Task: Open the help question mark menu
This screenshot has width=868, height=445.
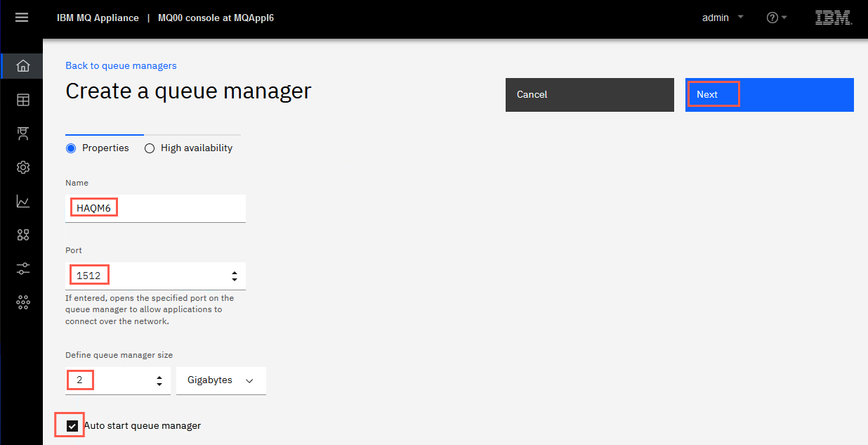Action: point(777,18)
